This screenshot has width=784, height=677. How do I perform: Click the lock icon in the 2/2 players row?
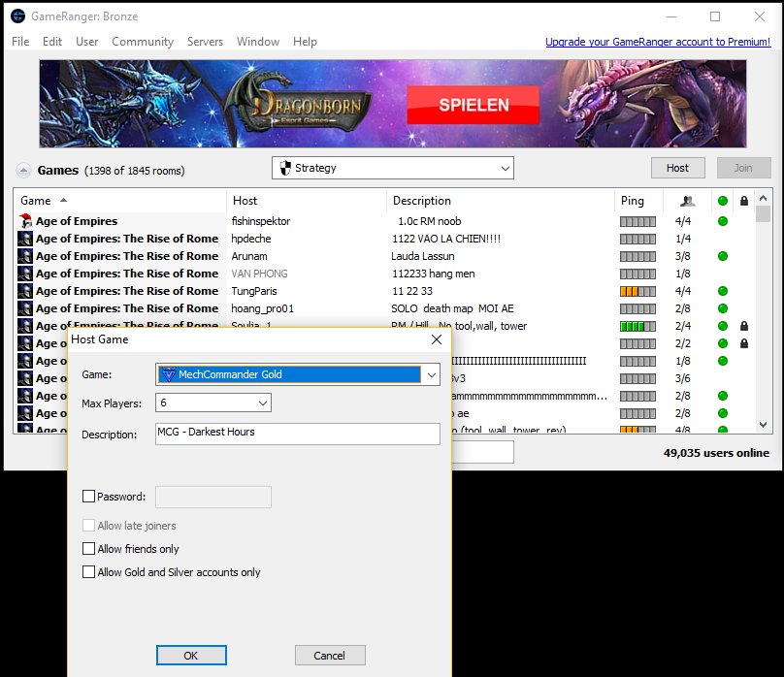(744, 343)
